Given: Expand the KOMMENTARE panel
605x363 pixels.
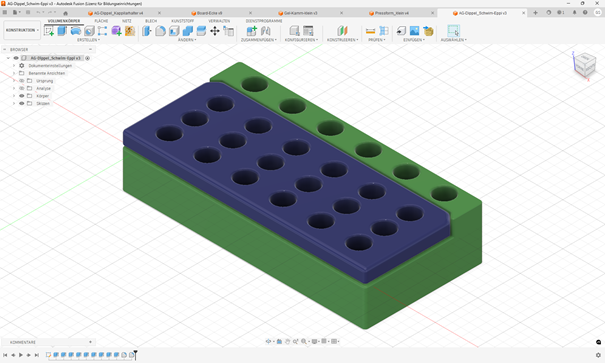Looking at the screenshot, I should pos(90,342).
